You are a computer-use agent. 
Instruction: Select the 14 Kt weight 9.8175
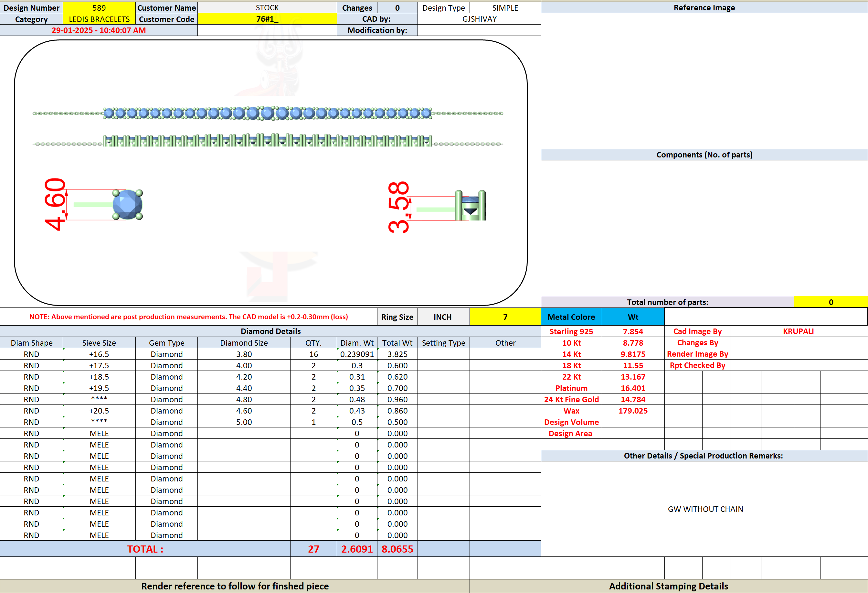[633, 354]
